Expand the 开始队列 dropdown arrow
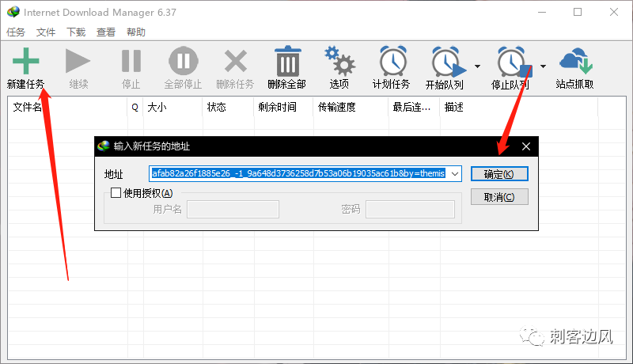 click(478, 66)
